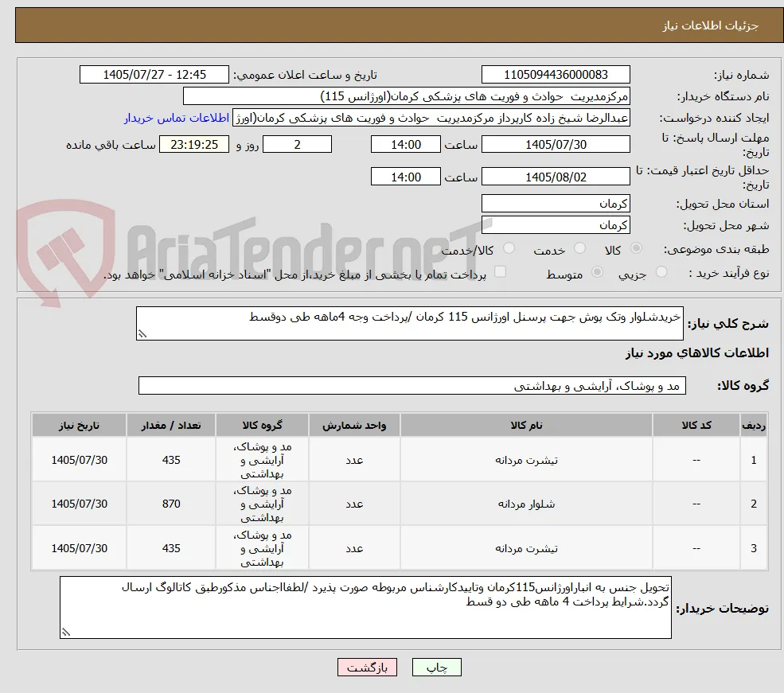Select the کالا/خدمت radio button

pos(509,248)
